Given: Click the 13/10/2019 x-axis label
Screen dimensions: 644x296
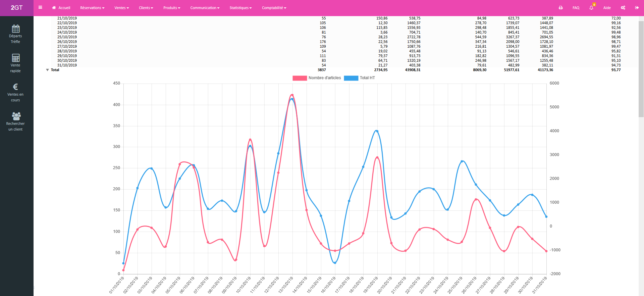Looking at the screenshot, I should click(x=286, y=285).
